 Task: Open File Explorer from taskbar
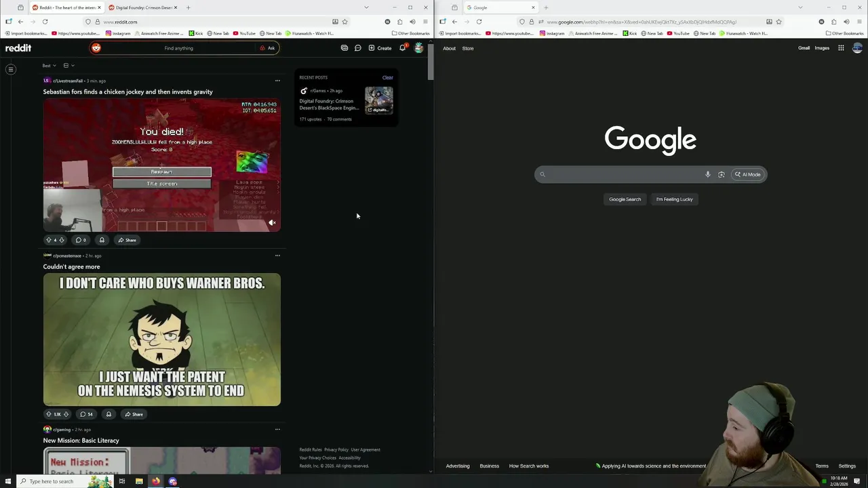coord(139,481)
